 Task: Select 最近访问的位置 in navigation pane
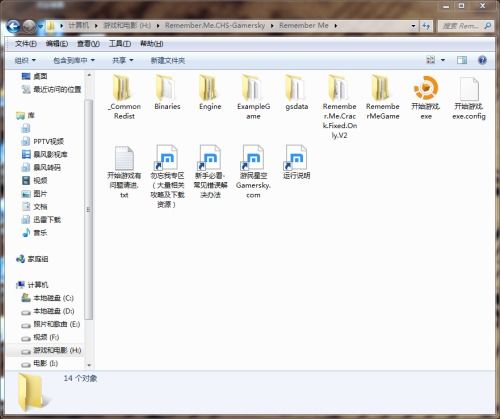tap(51, 89)
